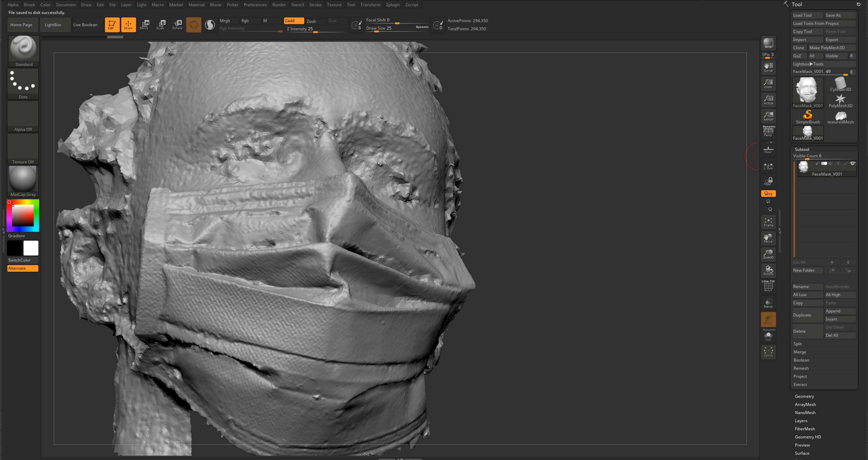Toggle FaceMask_V001 subtool visibility eye

[x=852, y=163]
